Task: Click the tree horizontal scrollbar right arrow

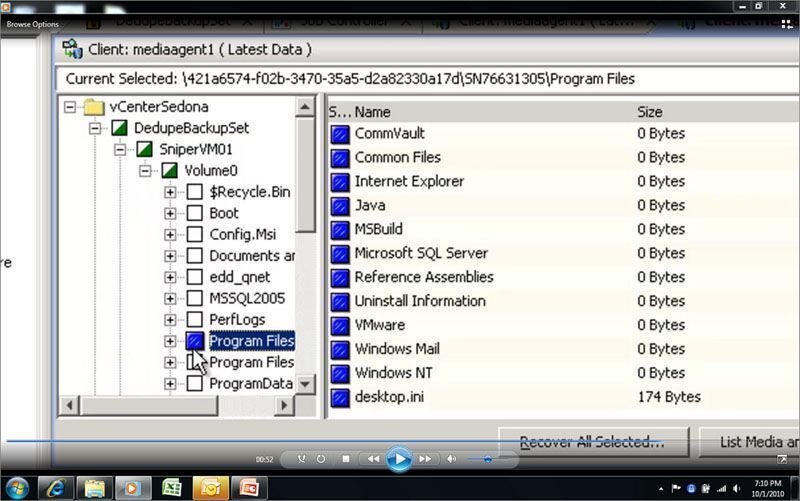Action: (284, 406)
